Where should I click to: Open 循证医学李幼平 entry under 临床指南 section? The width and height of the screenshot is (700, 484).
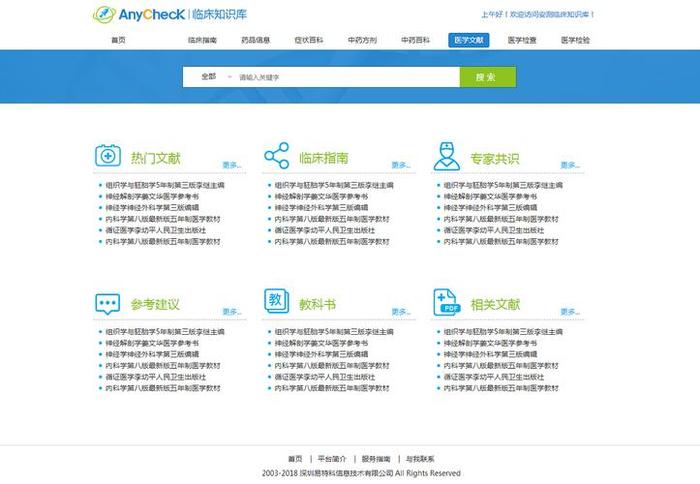(325, 230)
